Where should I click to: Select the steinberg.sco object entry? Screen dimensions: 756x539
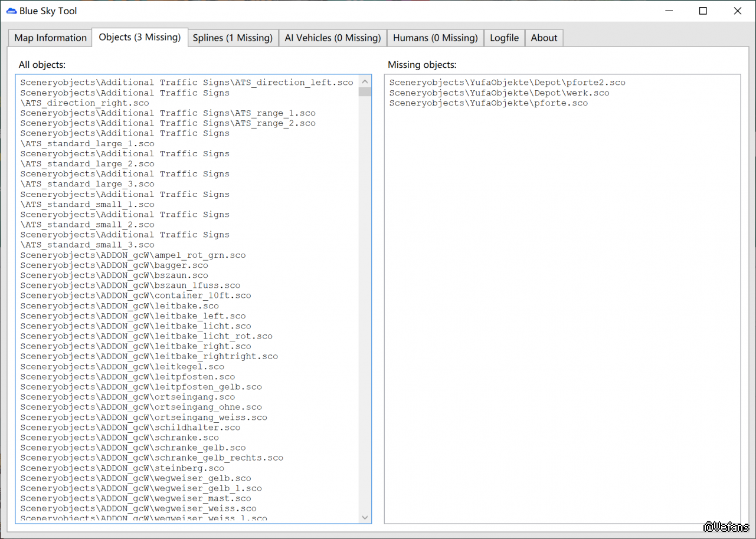(122, 468)
